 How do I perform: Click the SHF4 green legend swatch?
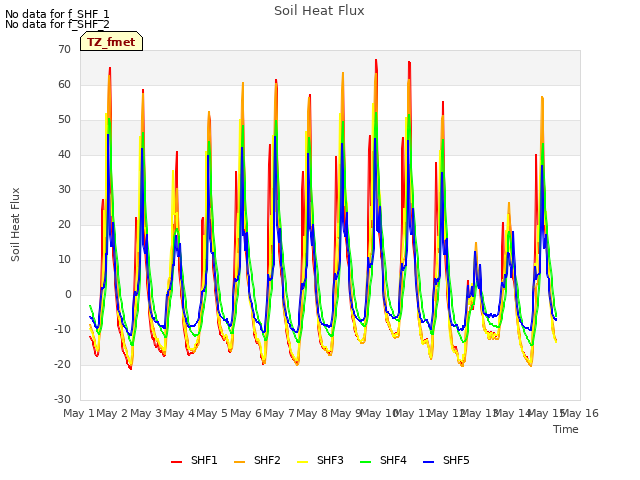(366, 462)
